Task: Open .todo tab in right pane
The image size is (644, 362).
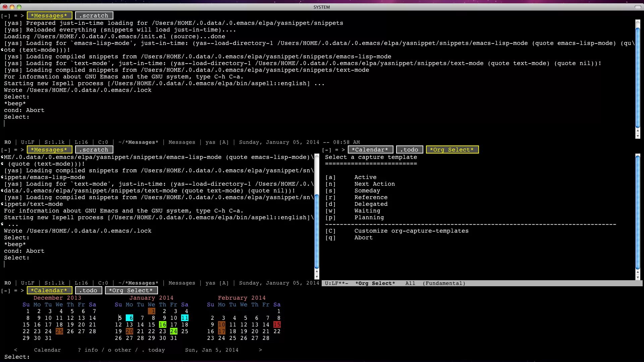Action: coord(409,149)
